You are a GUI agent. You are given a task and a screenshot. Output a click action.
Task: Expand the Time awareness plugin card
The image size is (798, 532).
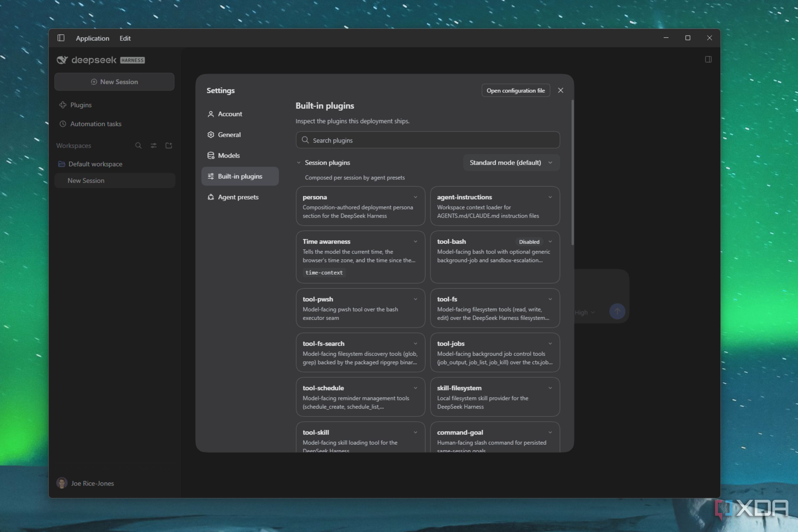tap(415, 242)
